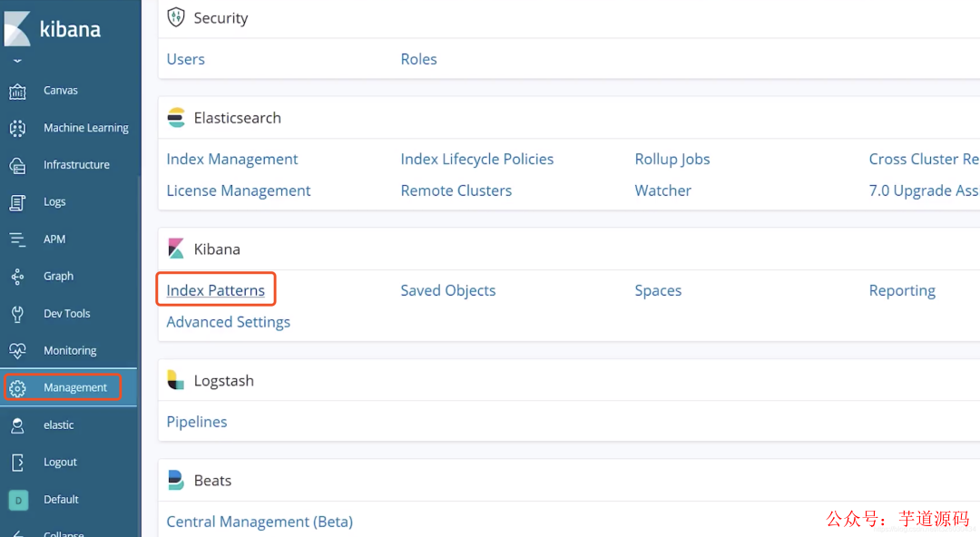Open the Reporting link
Screen dimensions: 980x537
[x=902, y=290]
